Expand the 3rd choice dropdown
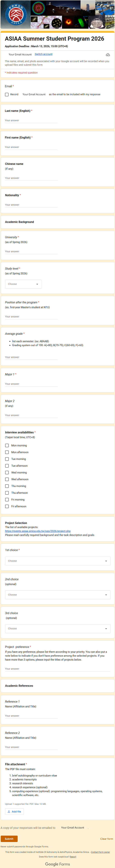This screenshot has height=868, width=115. (57, 628)
